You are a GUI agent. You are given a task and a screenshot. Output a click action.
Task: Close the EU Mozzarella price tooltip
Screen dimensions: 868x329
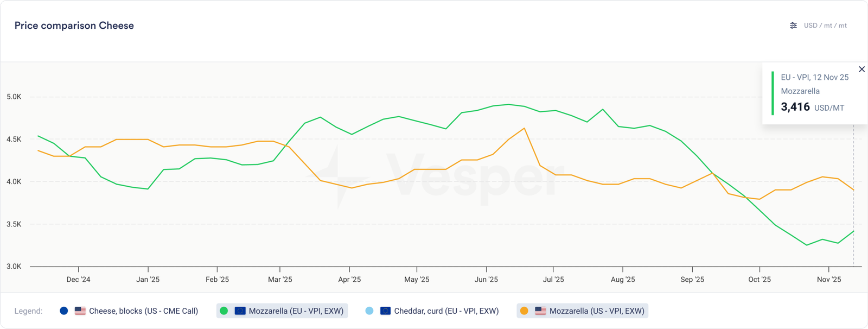[861, 69]
